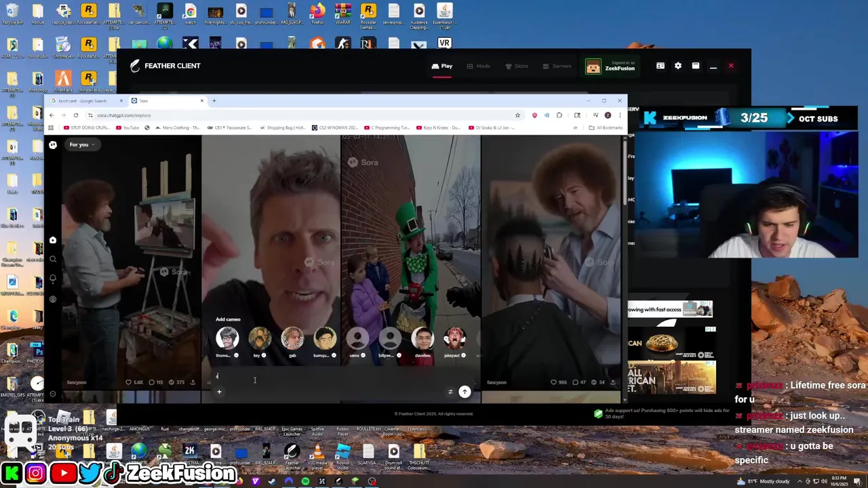Open Sora notifications bell in sidebar
The height and width of the screenshot is (488, 868).
coord(53,279)
